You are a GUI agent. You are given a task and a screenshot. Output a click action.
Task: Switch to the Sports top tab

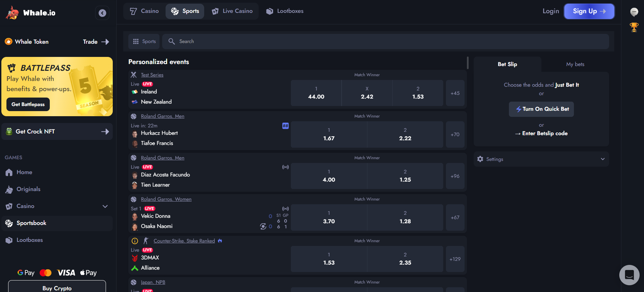(185, 11)
